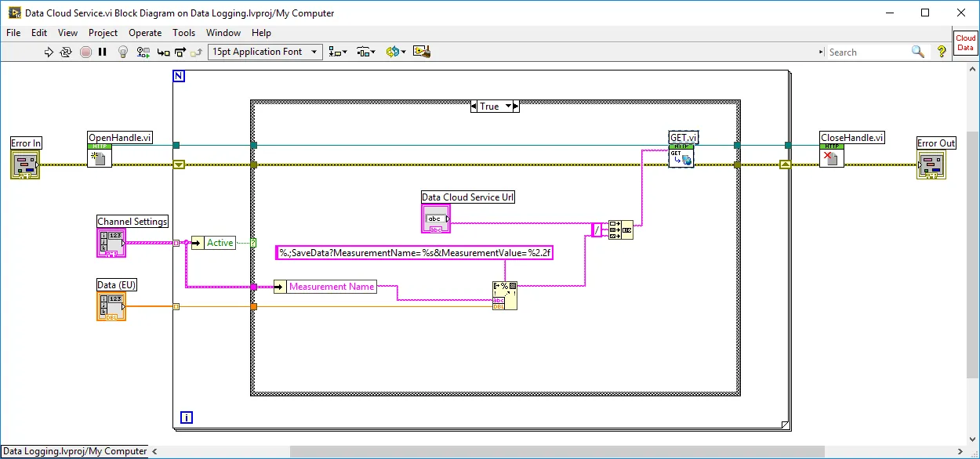Click the Clean Up Diagram broom icon
980x459 pixels.
[423, 52]
